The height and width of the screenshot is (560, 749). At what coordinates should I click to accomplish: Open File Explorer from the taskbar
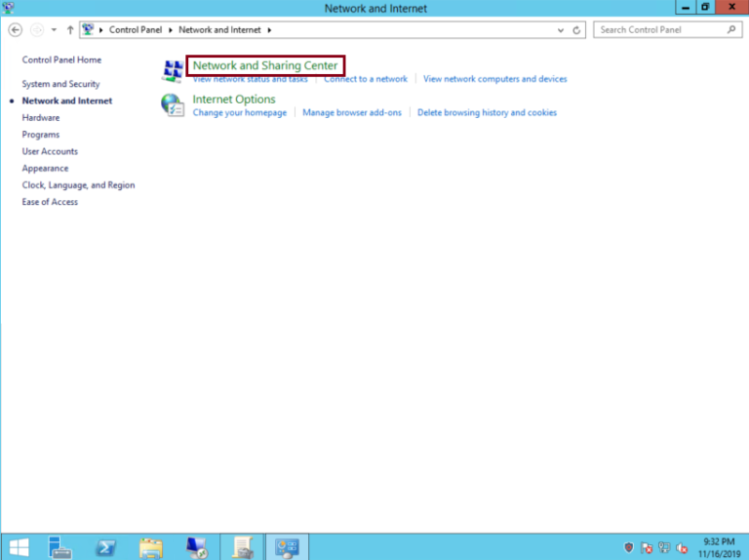click(150, 547)
